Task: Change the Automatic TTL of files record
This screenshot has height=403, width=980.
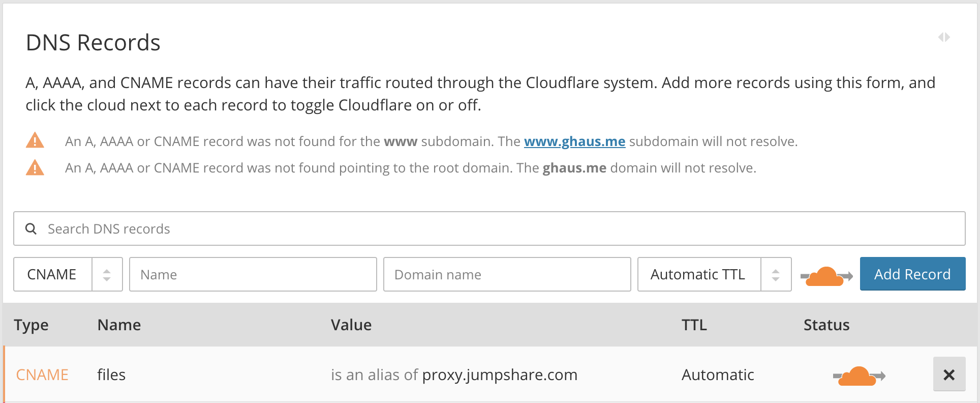Action: [717, 375]
